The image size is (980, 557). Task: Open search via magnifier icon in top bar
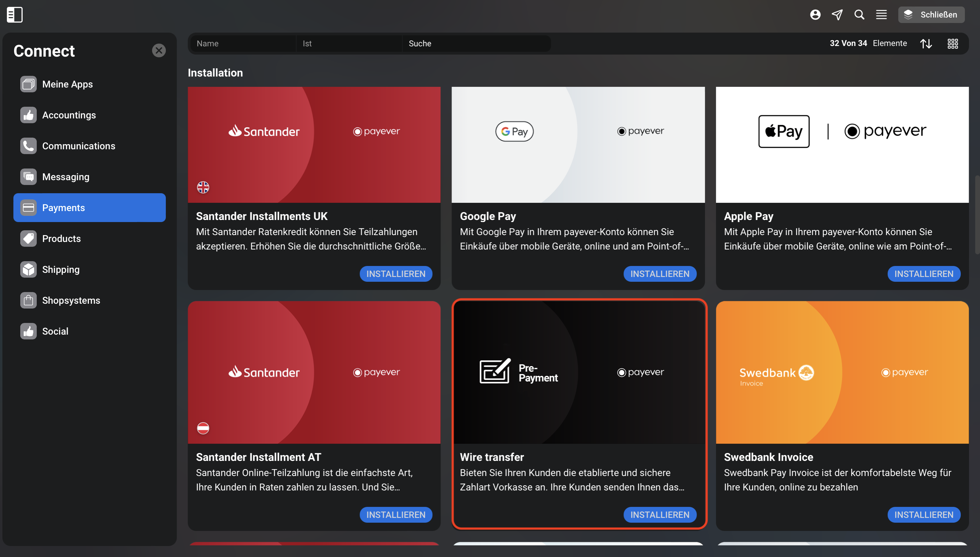coord(859,14)
